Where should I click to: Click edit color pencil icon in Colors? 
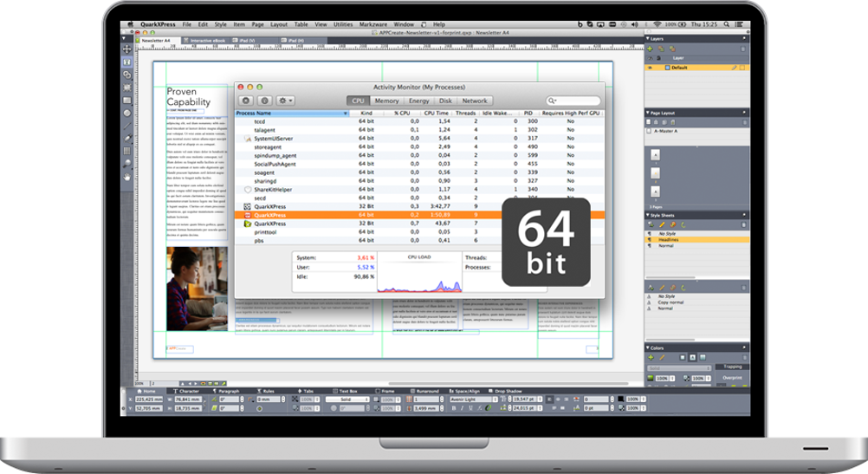(662, 358)
